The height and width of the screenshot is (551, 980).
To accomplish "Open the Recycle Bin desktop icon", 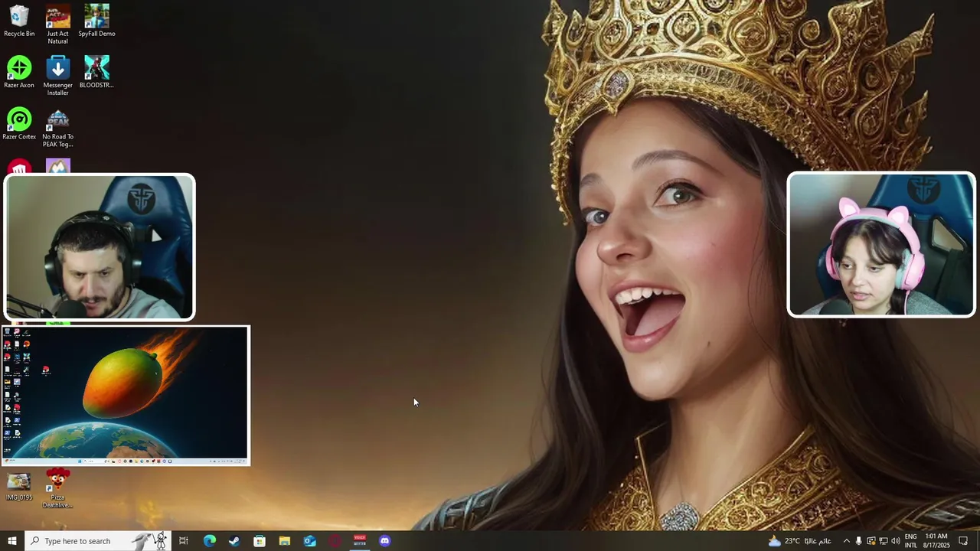I will click(x=19, y=21).
